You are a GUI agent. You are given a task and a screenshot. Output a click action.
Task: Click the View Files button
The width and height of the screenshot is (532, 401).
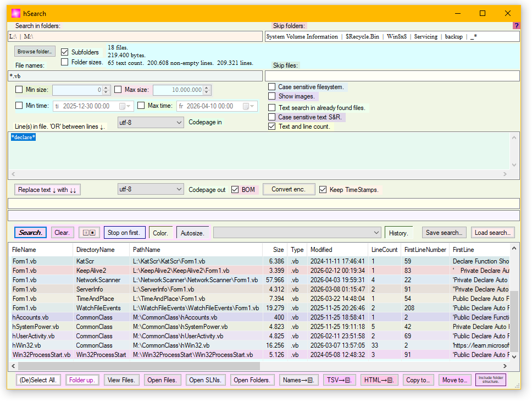[121, 380]
